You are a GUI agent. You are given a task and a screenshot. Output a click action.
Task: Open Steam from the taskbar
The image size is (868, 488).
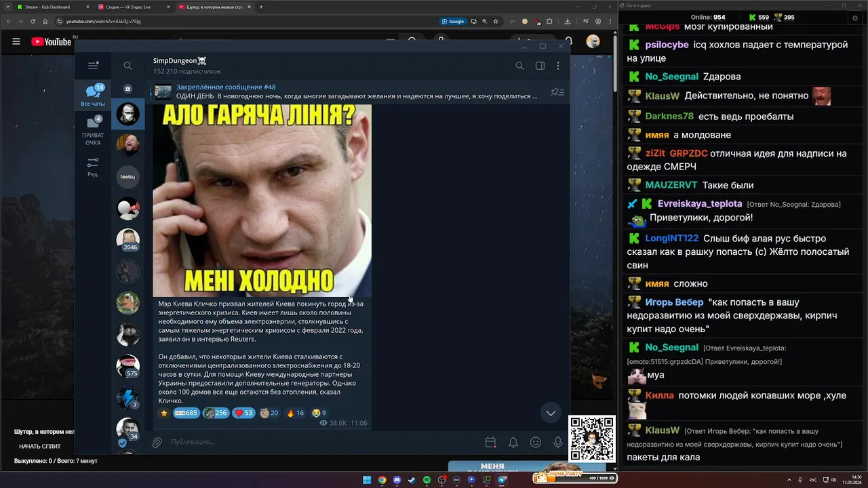coord(412,480)
